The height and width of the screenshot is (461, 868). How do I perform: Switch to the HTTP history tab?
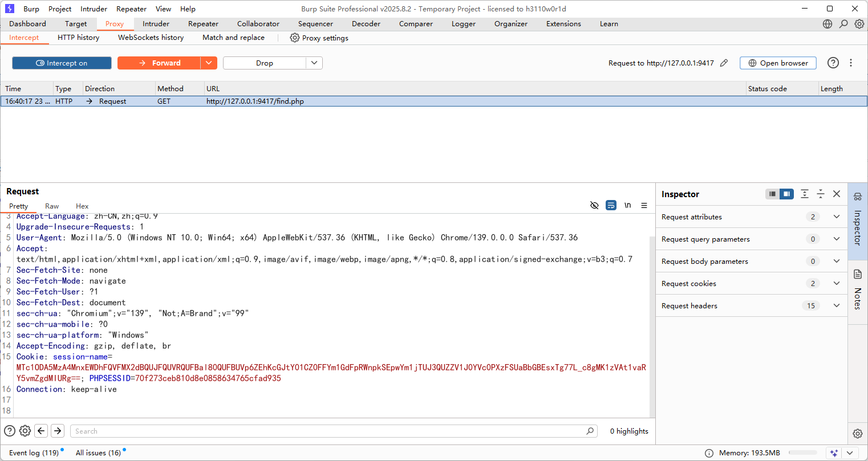point(78,38)
